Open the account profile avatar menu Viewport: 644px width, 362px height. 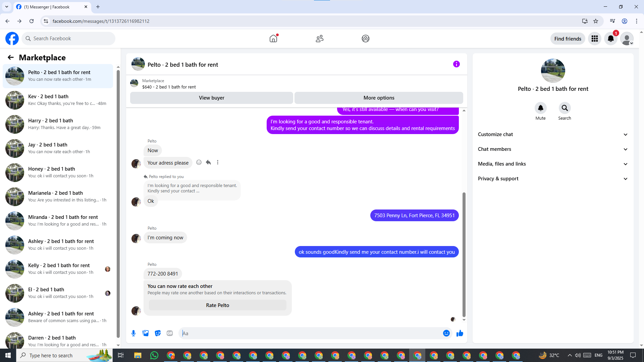click(627, 39)
